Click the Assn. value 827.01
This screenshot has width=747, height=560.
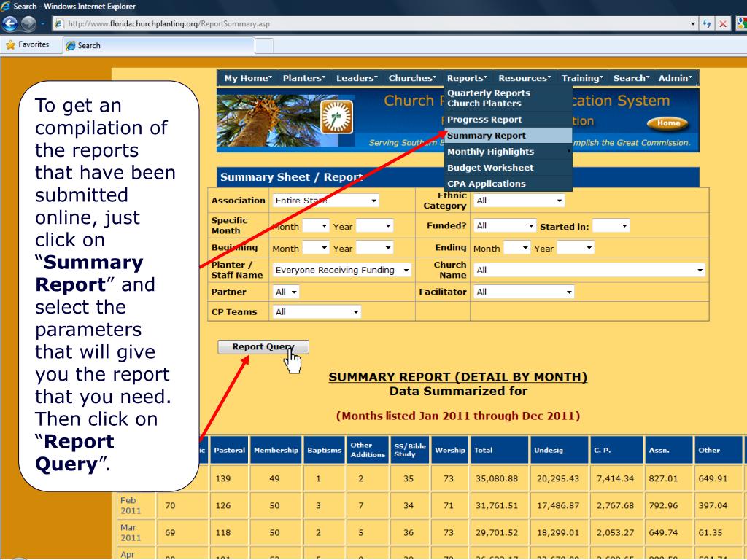click(x=663, y=478)
